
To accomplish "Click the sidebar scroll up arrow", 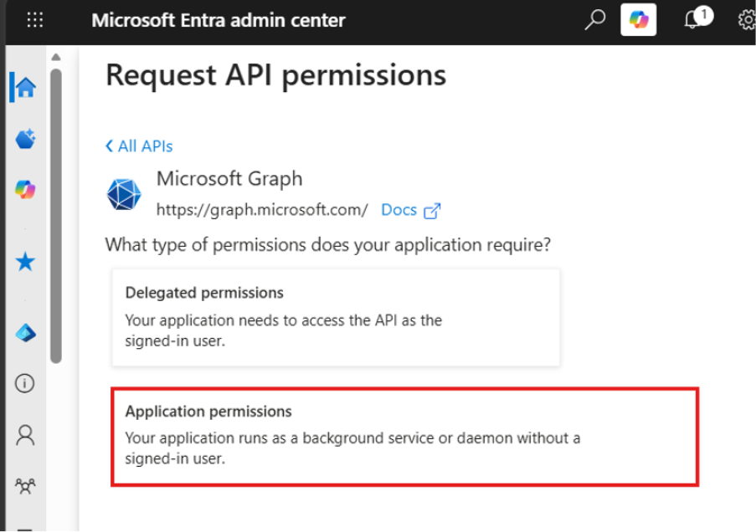I will (56, 58).
